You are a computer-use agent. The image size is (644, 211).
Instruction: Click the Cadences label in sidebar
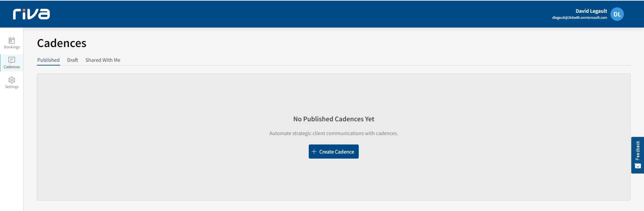(12, 67)
